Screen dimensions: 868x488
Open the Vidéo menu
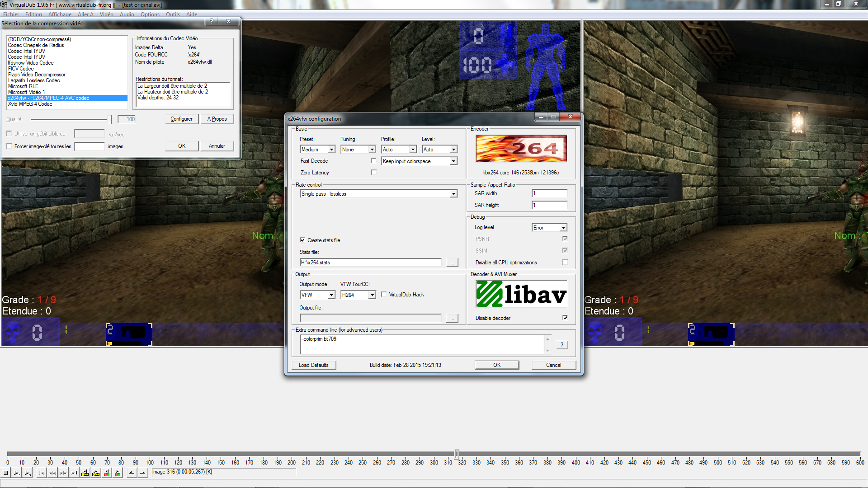tap(106, 14)
